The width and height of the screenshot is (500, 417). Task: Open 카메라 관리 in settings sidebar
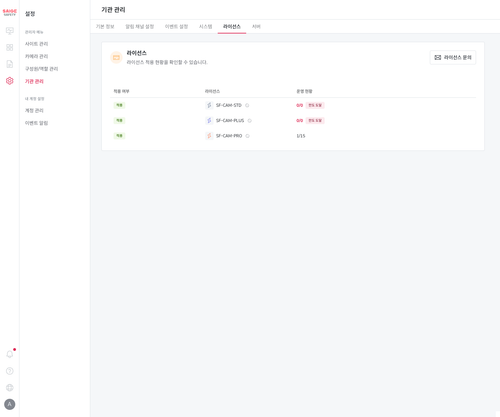pyautogui.click(x=37, y=56)
